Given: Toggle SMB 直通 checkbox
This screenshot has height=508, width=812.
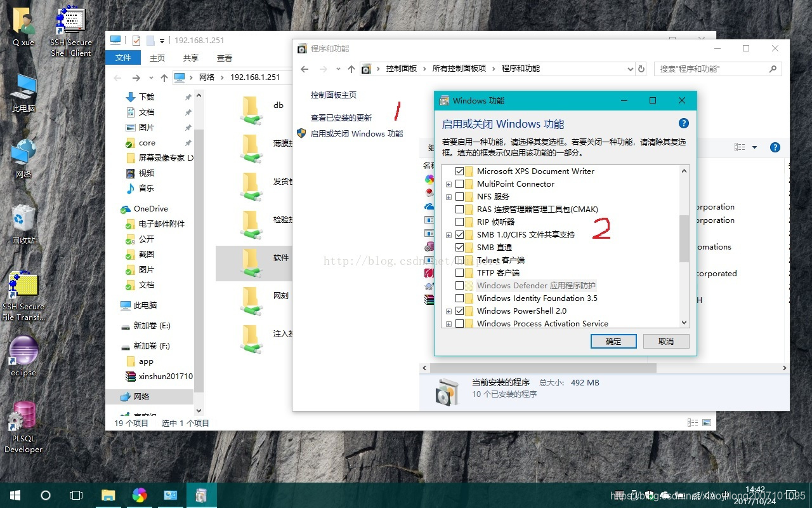Looking at the screenshot, I should click(x=460, y=247).
